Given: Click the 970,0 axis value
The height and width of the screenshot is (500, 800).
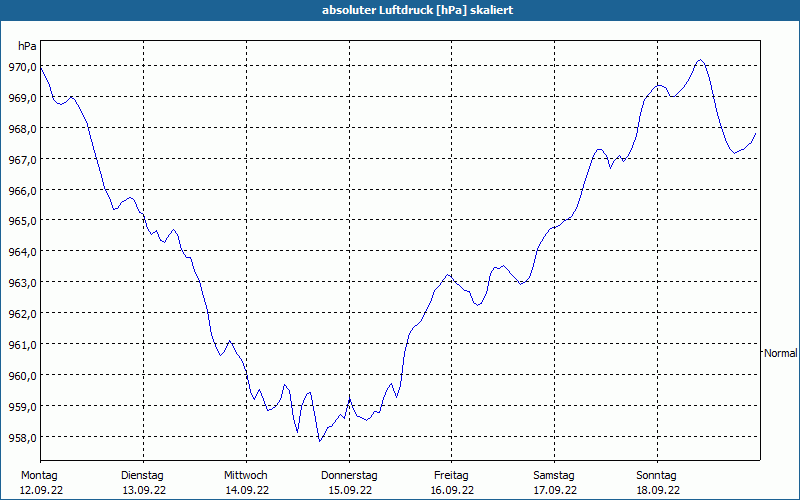Looking at the screenshot, I should pyautogui.click(x=22, y=67).
